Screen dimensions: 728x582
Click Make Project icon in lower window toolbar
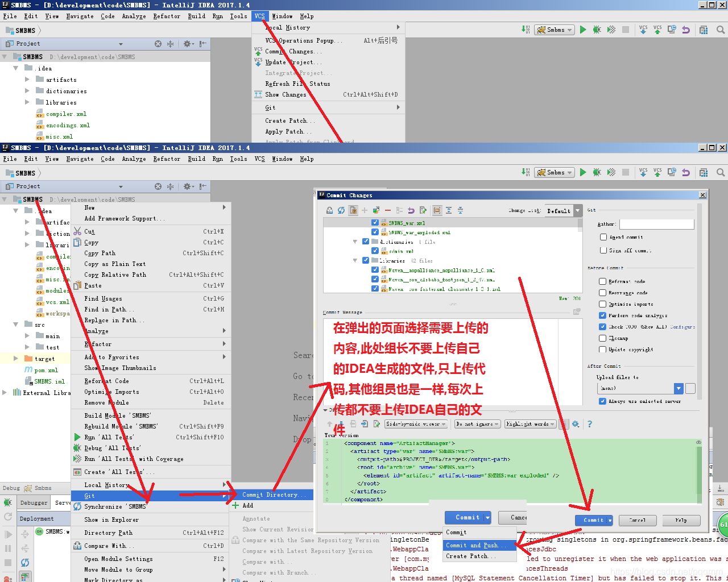click(x=526, y=172)
